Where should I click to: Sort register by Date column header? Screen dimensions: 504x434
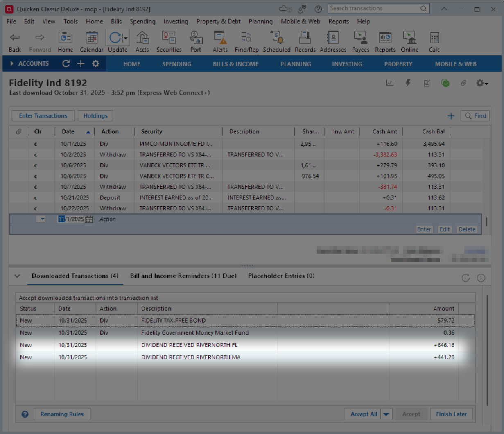[x=68, y=132]
